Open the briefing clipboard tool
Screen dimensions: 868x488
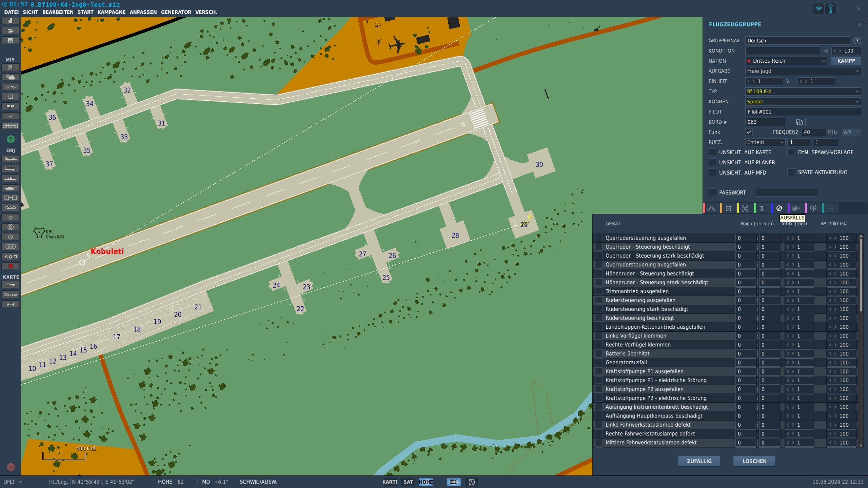click(10, 67)
